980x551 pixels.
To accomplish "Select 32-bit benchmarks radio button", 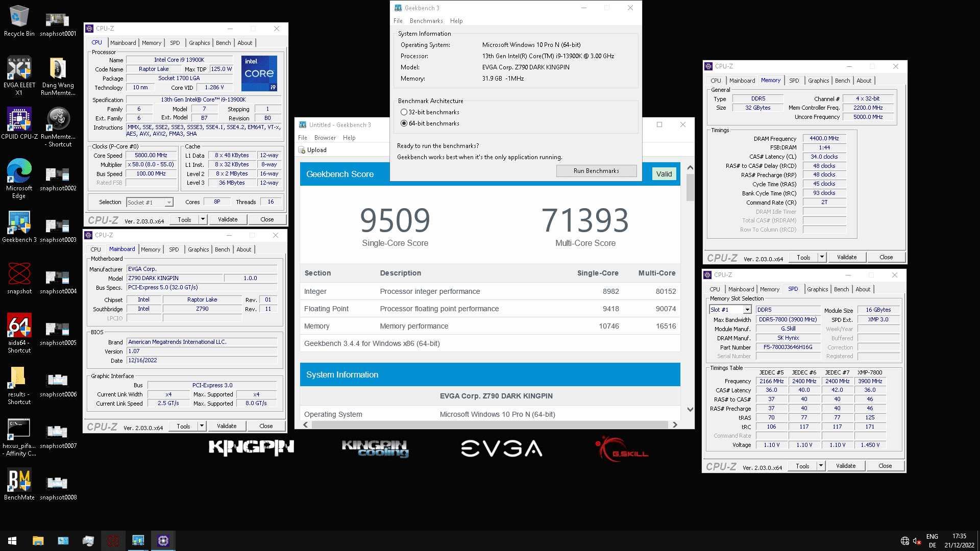I will (x=404, y=112).
